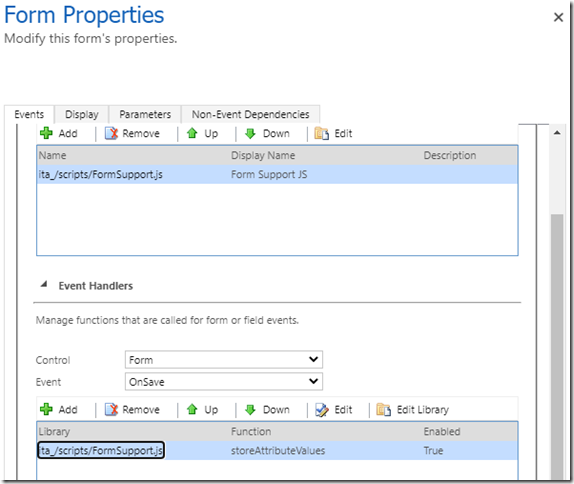Select the storeAttributeValues function cell

(x=278, y=450)
